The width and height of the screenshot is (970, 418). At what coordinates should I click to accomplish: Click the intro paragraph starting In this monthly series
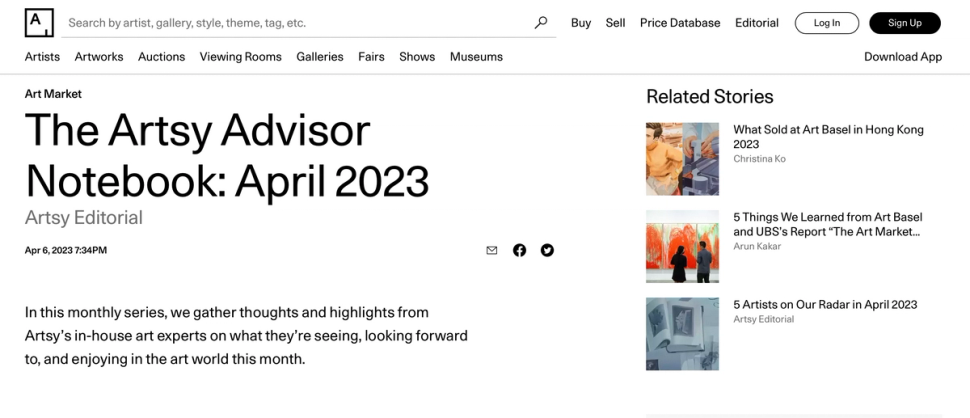coord(246,336)
